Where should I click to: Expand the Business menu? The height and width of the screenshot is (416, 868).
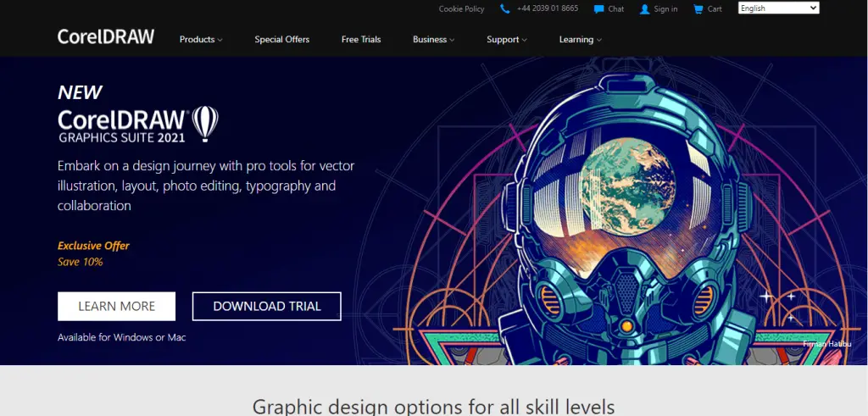(433, 39)
